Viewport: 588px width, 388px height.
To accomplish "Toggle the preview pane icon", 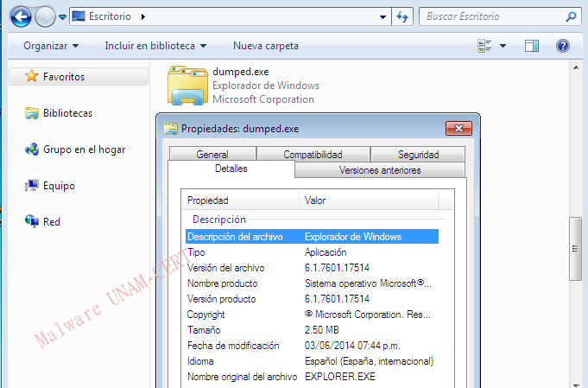I will [x=531, y=46].
